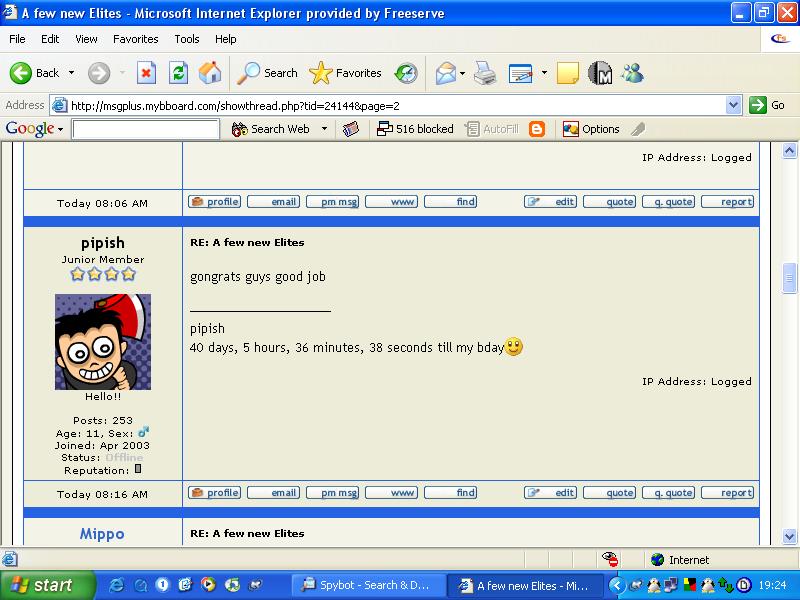The image size is (800, 600).
Task: Click pipish's axe avatar image
Action: [x=103, y=342]
